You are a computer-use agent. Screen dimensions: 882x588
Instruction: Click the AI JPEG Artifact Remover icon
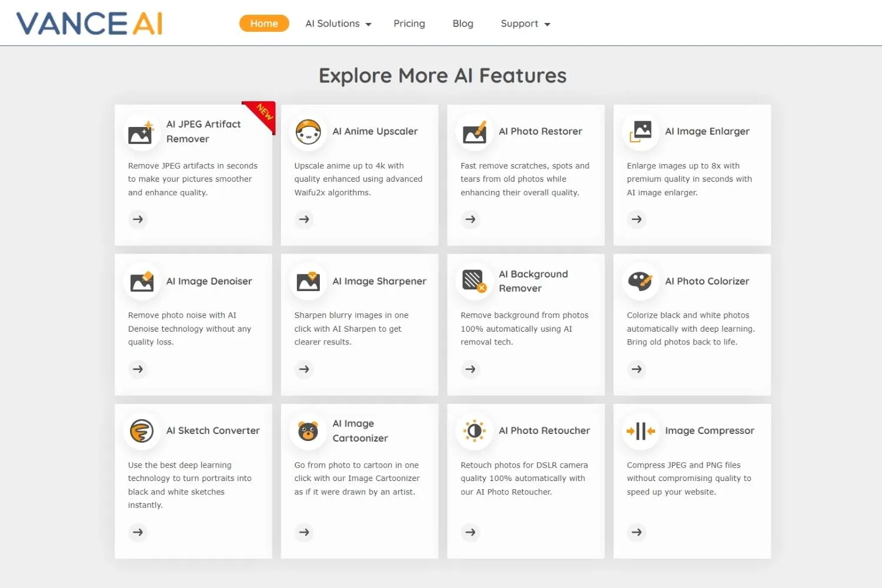click(141, 132)
